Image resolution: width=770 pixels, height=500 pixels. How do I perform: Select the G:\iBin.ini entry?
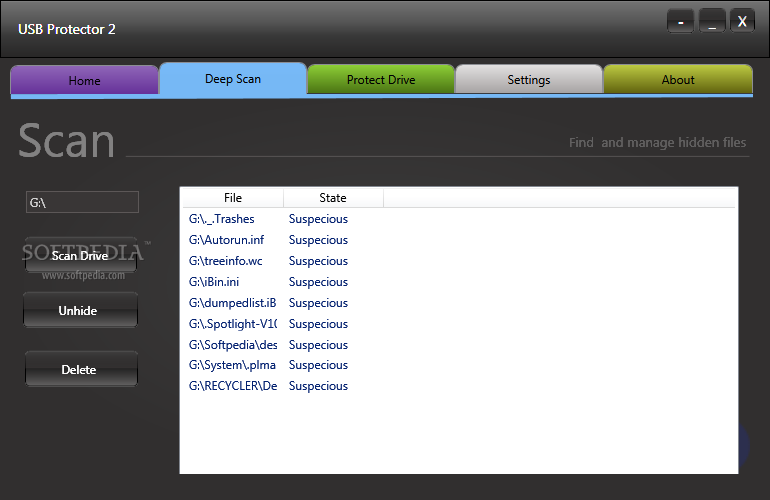click(x=459, y=282)
